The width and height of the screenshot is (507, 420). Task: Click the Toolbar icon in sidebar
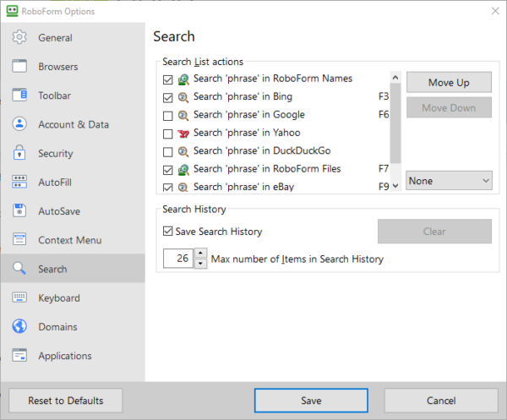coord(20,95)
